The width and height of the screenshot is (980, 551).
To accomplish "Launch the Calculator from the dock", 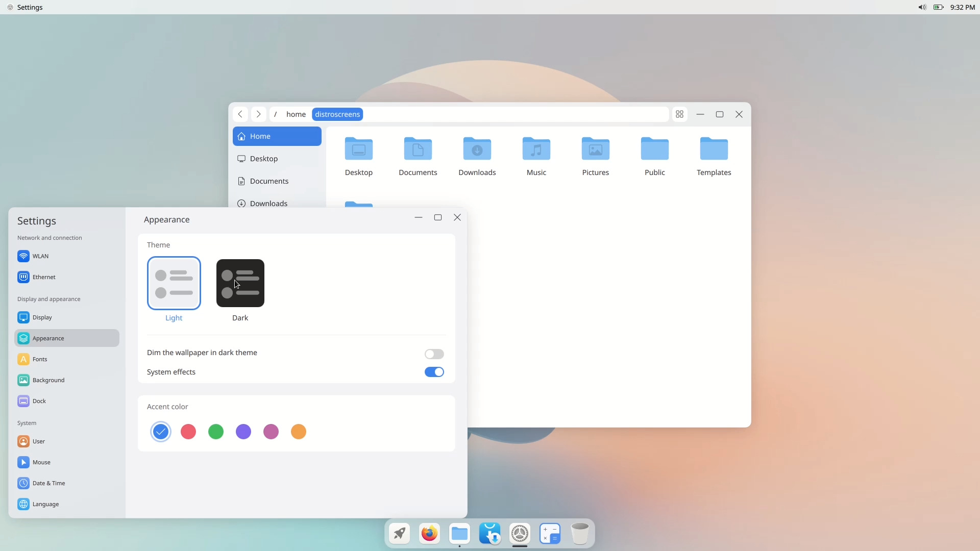I will coord(550,534).
